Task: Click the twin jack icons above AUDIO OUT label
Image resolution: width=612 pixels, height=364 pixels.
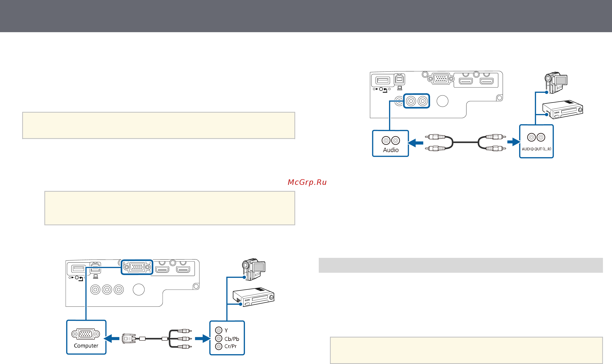Action: pyautogui.click(x=536, y=137)
